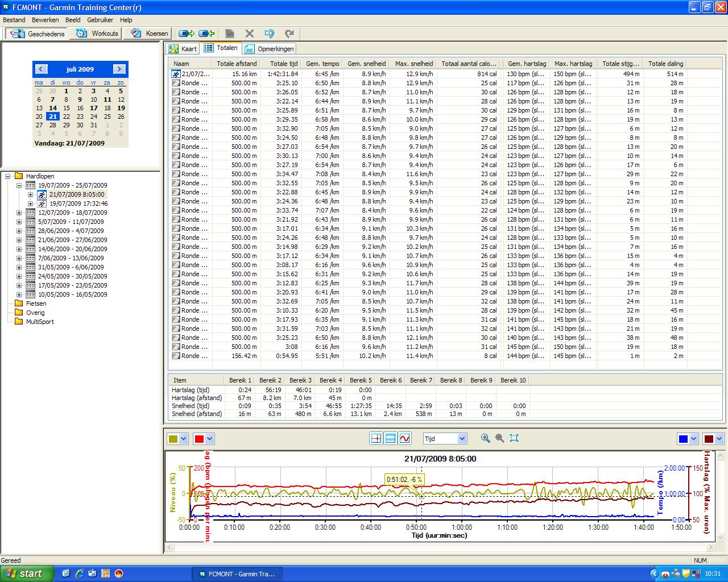Click the Receive from device toolbar icon
The image size is (728, 582).
coord(207,34)
